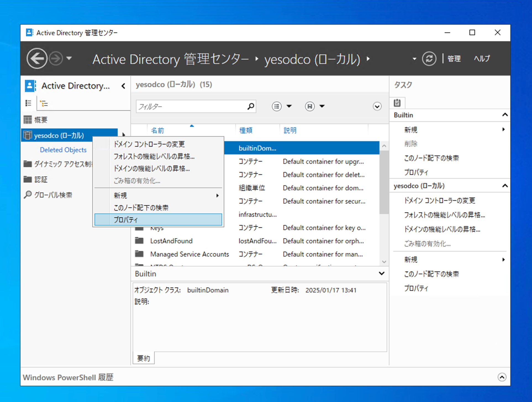Open グローバル検索 in the navigation pane

pos(53,195)
